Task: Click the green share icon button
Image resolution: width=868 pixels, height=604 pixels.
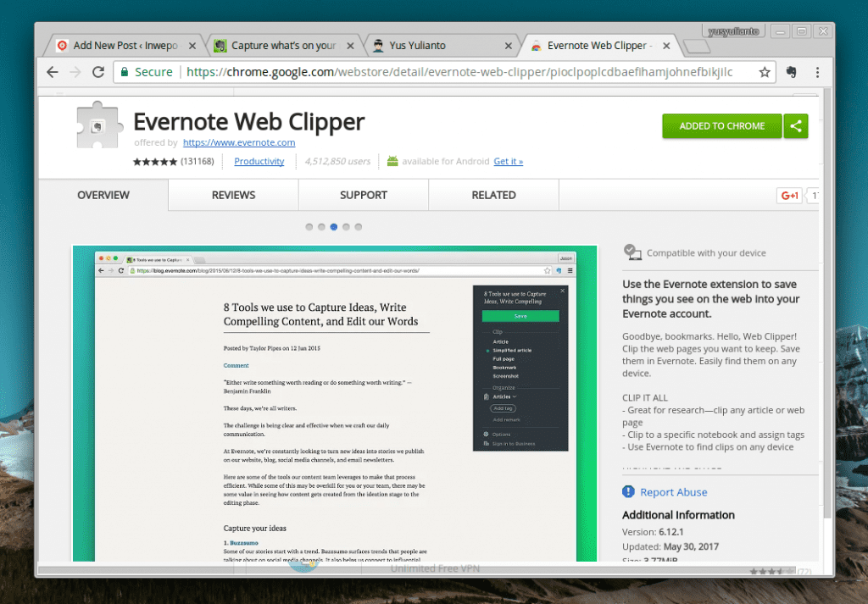Action: (796, 126)
